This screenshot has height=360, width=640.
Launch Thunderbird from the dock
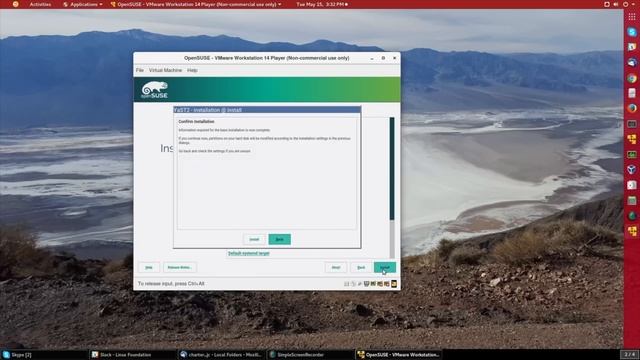[632, 62]
